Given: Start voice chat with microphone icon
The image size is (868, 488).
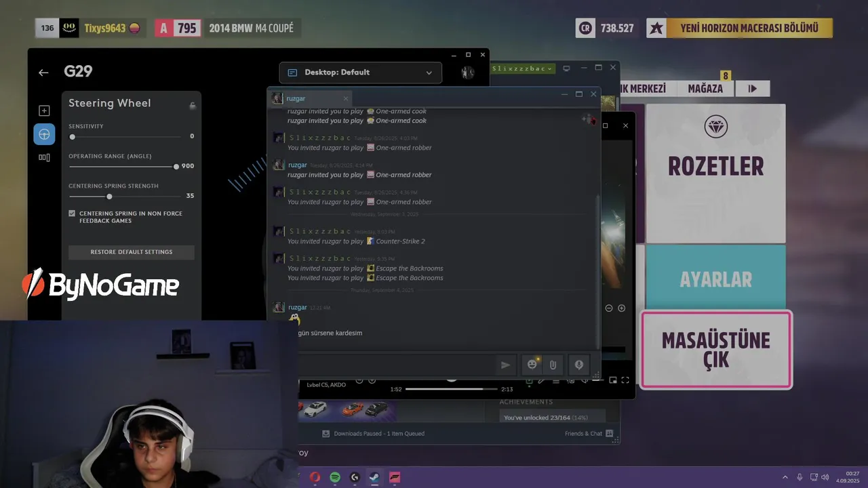Looking at the screenshot, I should (578, 365).
